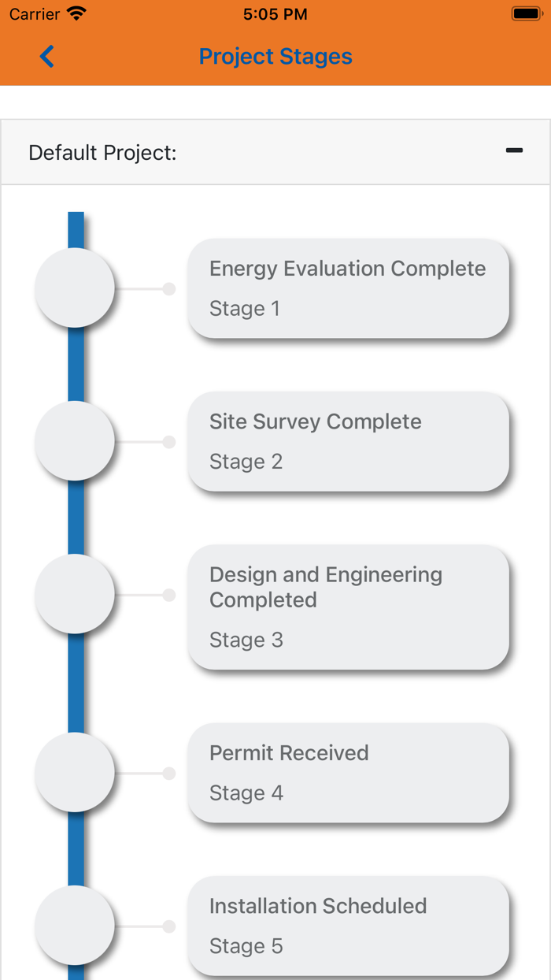This screenshot has width=551, height=980.
Task: Tap the Project Stages title
Action: pos(275,57)
